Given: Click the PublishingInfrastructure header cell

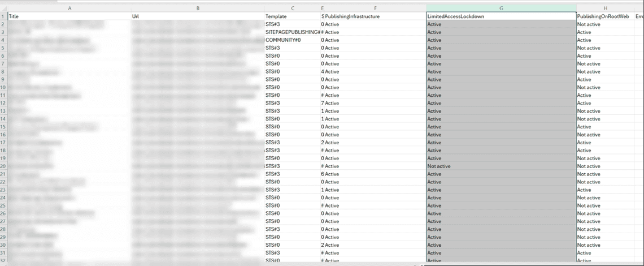Looking at the screenshot, I should pyautogui.click(x=376, y=16).
